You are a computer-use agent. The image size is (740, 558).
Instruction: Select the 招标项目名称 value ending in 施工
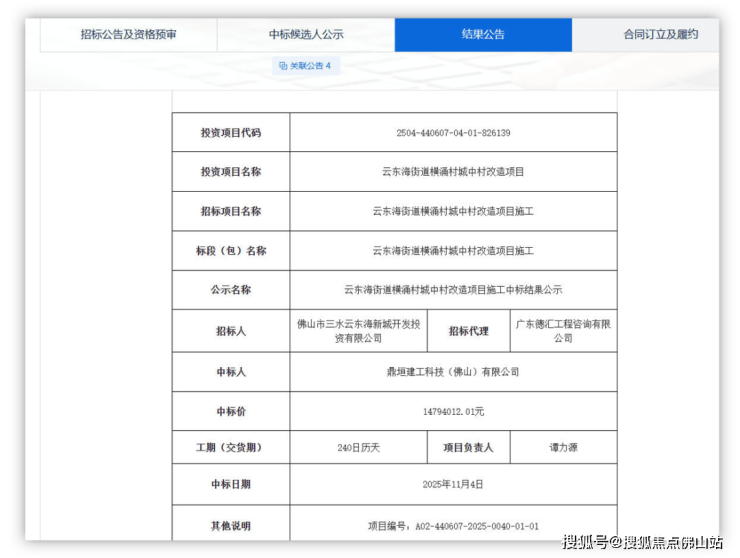click(x=453, y=211)
